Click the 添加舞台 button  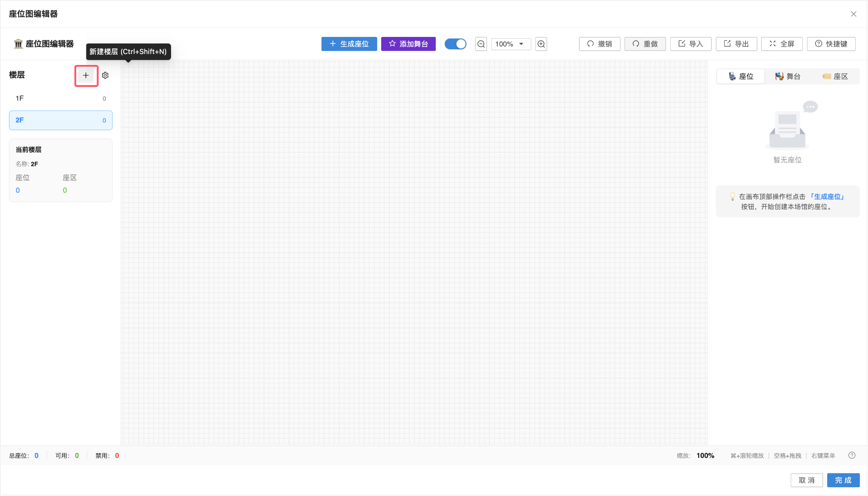pos(408,44)
